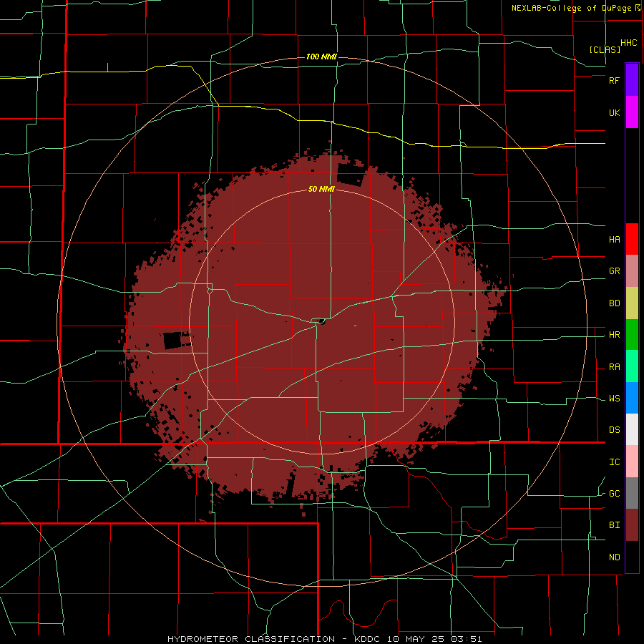Click the DS legend label

(x=615, y=430)
